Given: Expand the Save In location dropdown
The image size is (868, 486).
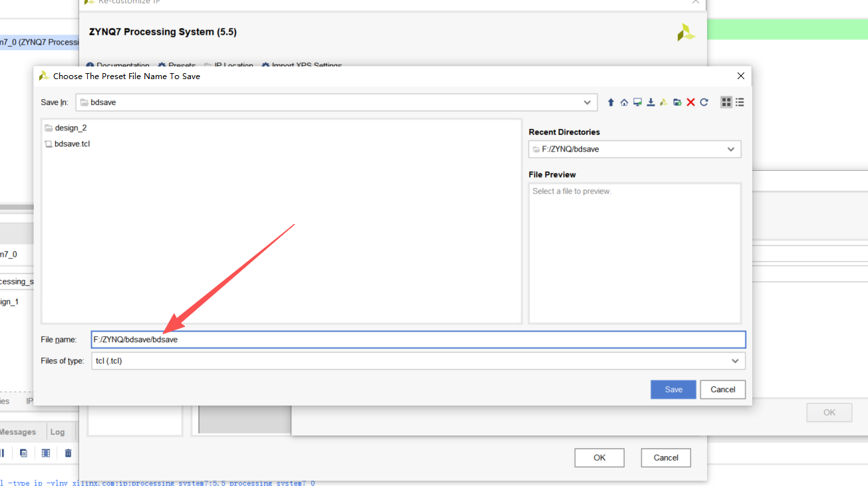Looking at the screenshot, I should click(587, 102).
